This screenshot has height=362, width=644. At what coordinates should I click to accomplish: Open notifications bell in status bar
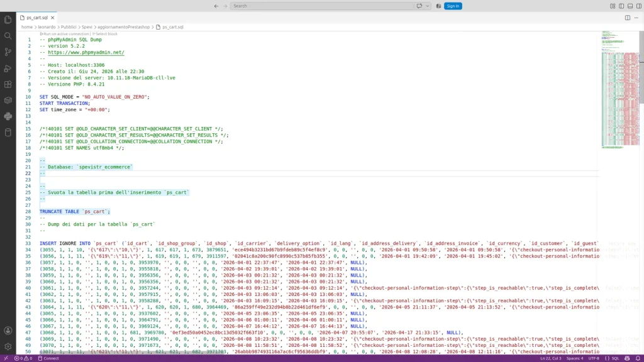click(x=638, y=358)
